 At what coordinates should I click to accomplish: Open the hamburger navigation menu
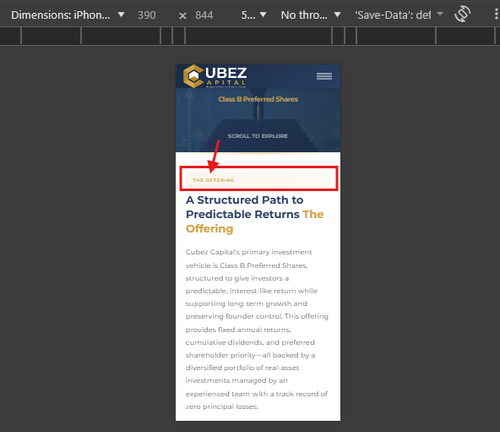pyautogui.click(x=324, y=76)
